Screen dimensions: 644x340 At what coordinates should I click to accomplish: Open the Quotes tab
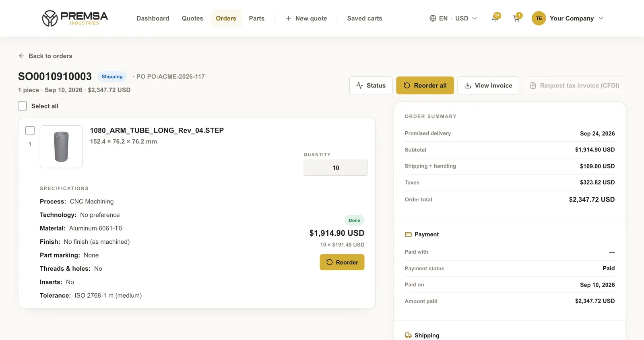192,18
